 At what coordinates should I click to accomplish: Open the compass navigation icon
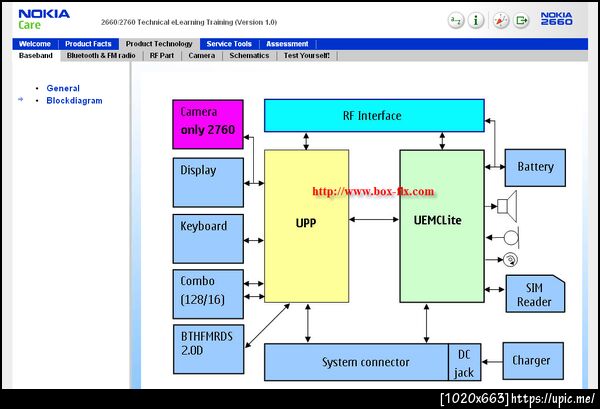click(501, 20)
